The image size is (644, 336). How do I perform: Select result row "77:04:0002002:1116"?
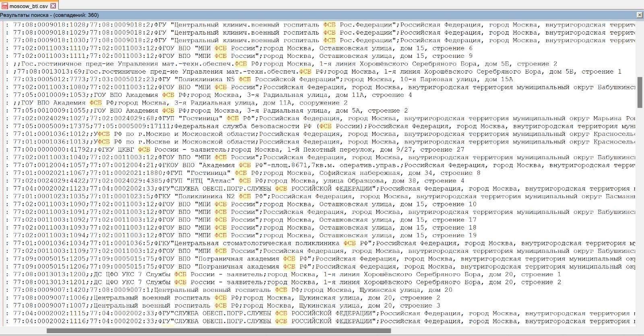pos(320,322)
